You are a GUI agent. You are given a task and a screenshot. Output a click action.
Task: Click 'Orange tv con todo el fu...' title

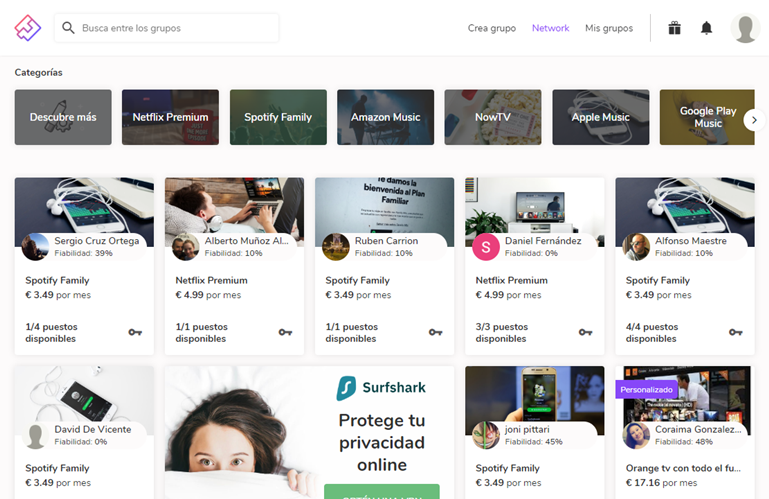tap(683, 469)
